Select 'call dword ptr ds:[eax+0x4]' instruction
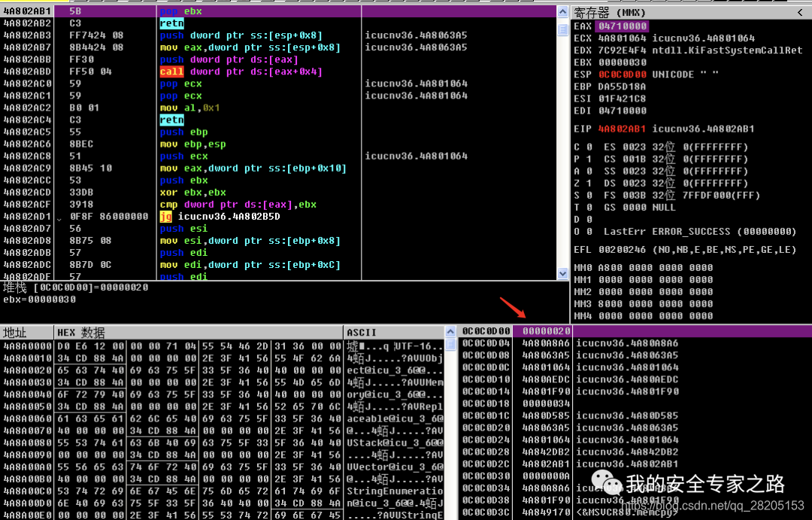This screenshot has width=812, height=520. click(x=241, y=71)
